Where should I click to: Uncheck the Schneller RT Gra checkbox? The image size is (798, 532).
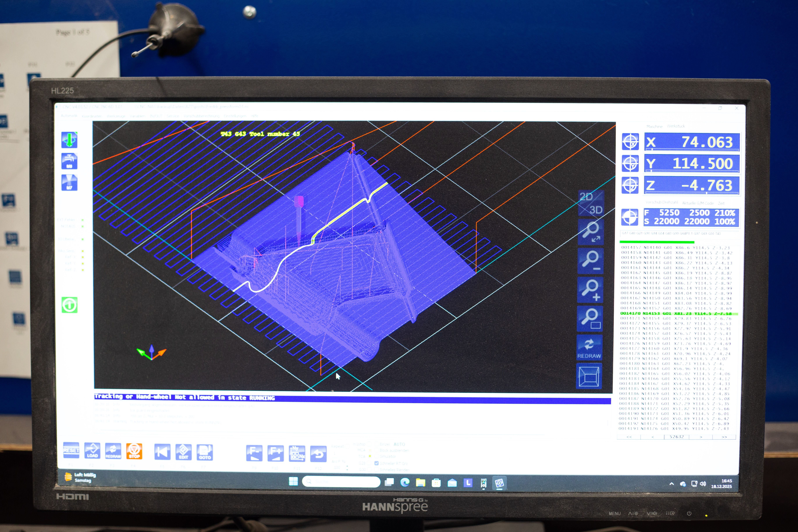pos(377,463)
